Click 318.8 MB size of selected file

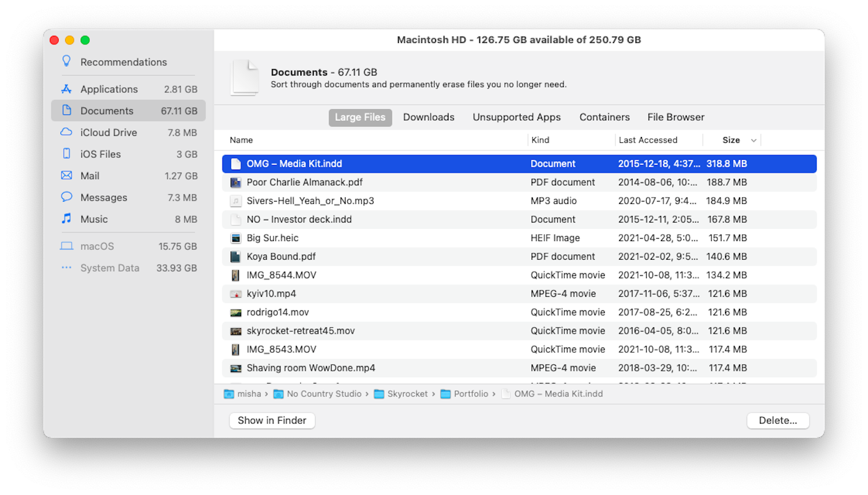(x=727, y=164)
